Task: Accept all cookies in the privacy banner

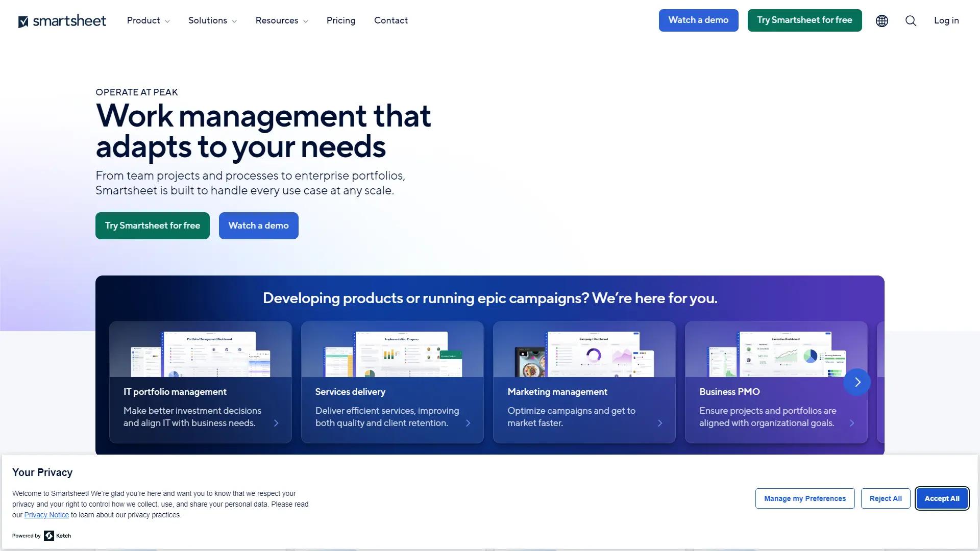Action: tap(942, 498)
